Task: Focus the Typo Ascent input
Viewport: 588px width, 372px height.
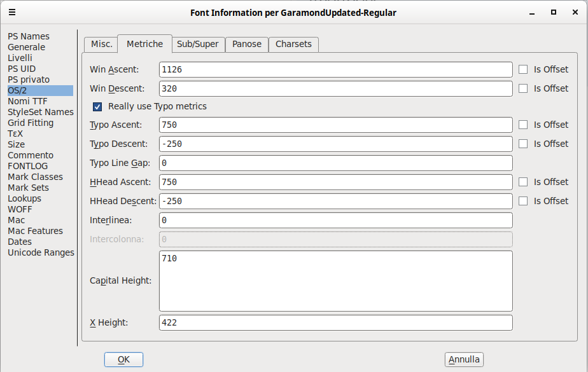Action: [x=335, y=125]
